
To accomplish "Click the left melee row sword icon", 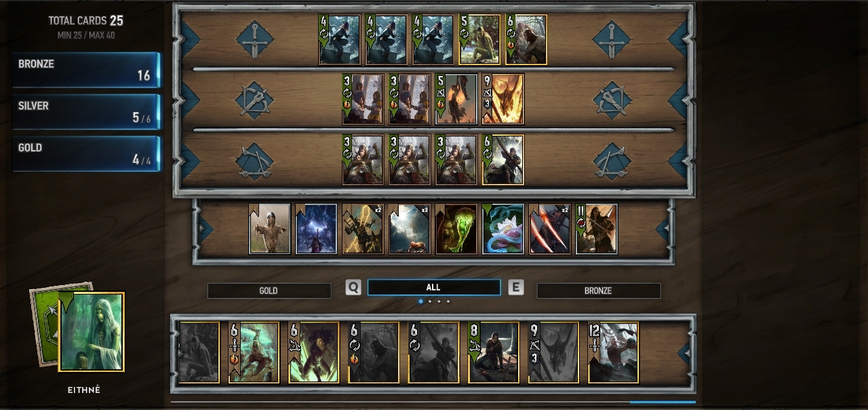I will click(x=255, y=39).
